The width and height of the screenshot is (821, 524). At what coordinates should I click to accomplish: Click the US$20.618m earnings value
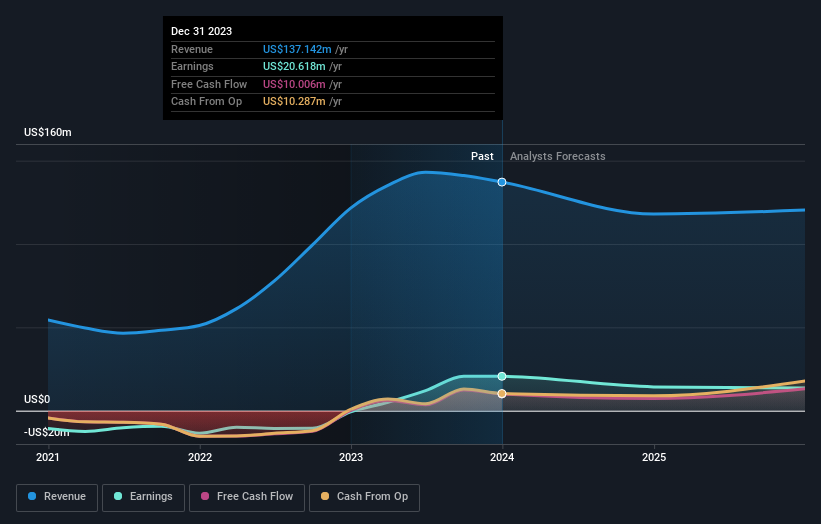point(294,66)
